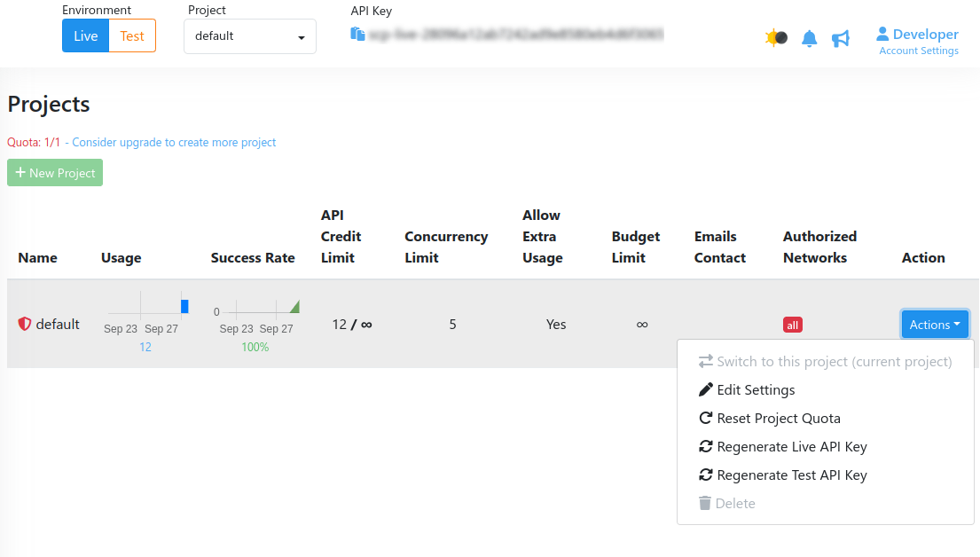Click the pencil icon beside Edit Settings
This screenshot has width=980, height=557.
706,389
